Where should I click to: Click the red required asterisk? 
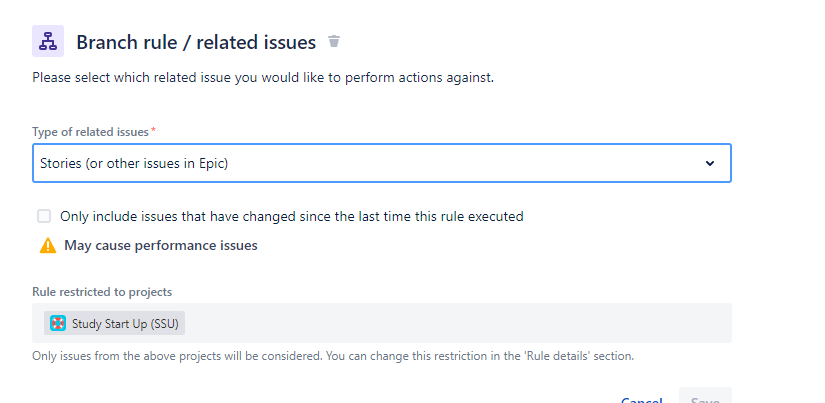tap(153, 131)
